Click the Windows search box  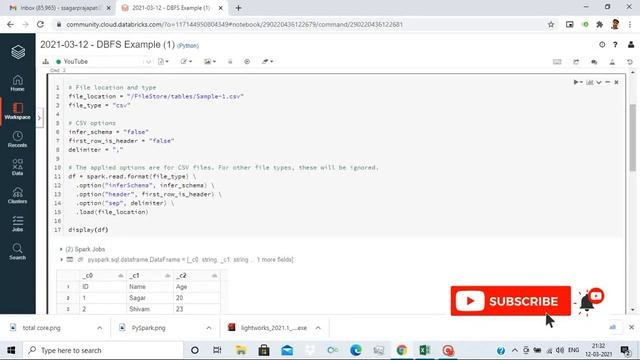tap(103, 350)
